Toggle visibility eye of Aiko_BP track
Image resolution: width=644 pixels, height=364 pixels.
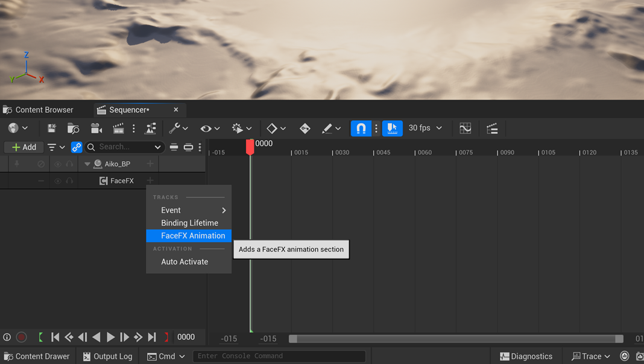pyautogui.click(x=58, y=164)
